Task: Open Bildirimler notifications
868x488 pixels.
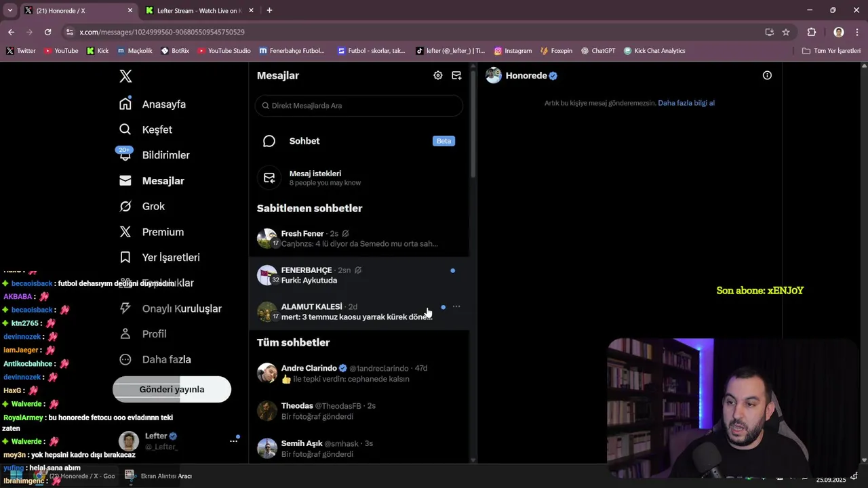Action: coord(155,155)
